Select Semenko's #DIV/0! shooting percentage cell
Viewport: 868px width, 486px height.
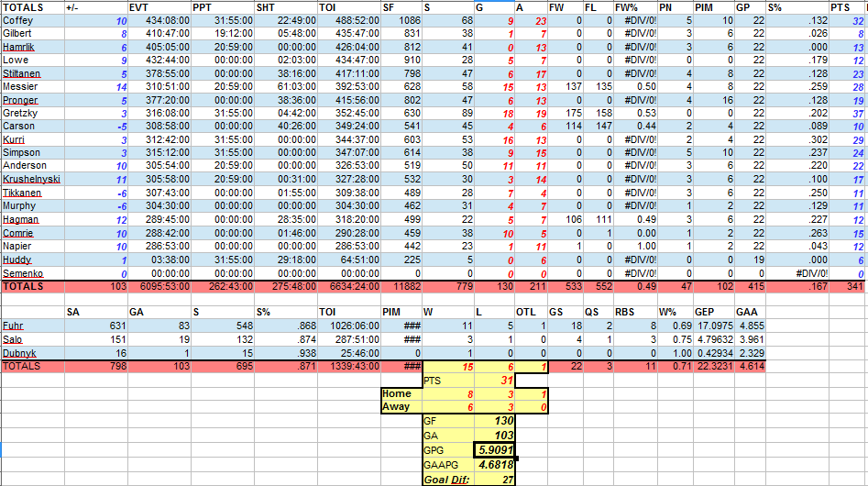797,273
